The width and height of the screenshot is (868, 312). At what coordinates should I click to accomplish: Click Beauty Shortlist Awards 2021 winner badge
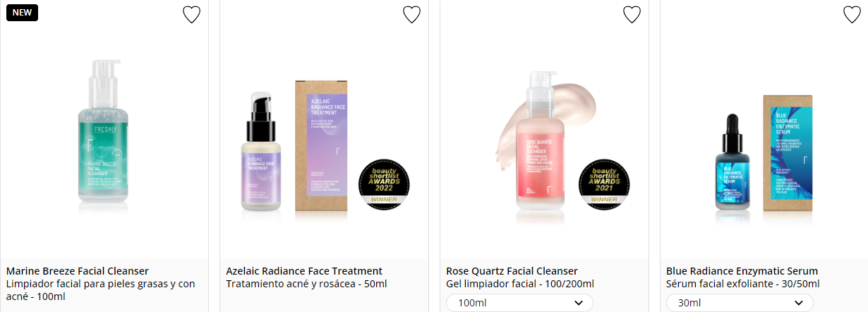click(x=605, y=184)
